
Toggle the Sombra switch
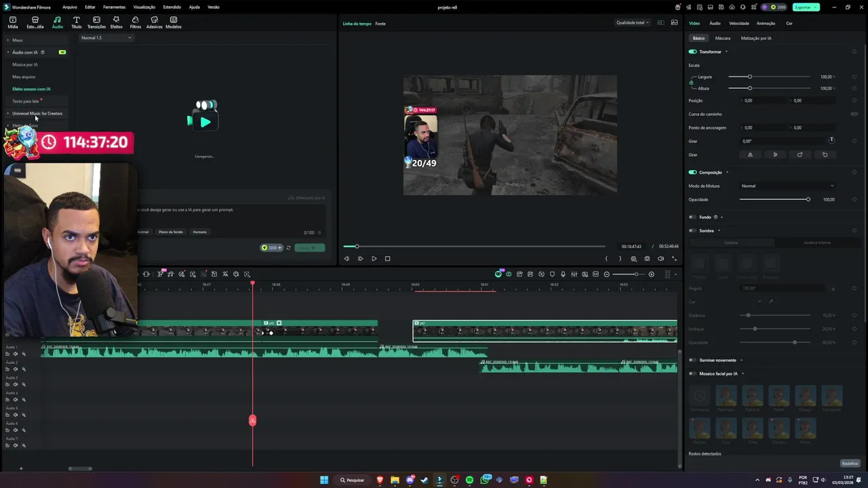click(692, 230)
